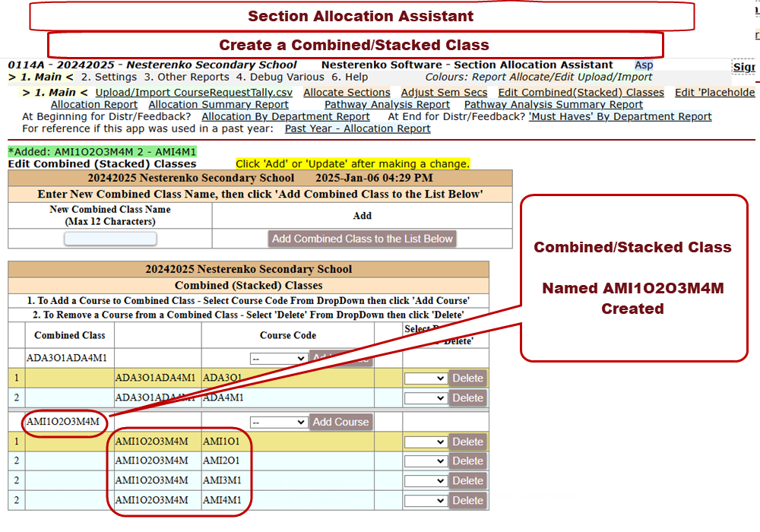Go to Adjust Sem Secs page

(x=444, y=93)
